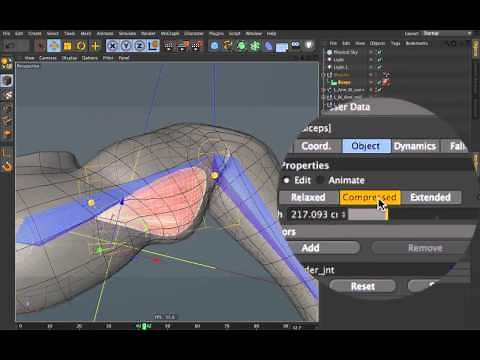The height and width of the screenshot is (360, 480).
Task: Open the viewport Cameras menu
Action: [48, 58]
